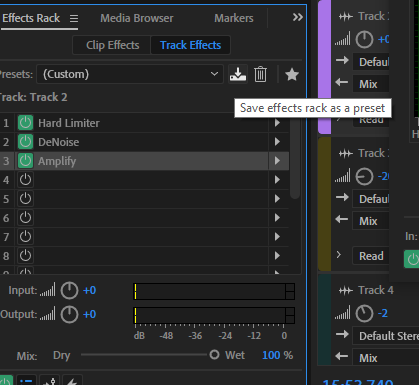Click the waveform icon on the olive track
The image size is (419, 385).
(346, 153)
